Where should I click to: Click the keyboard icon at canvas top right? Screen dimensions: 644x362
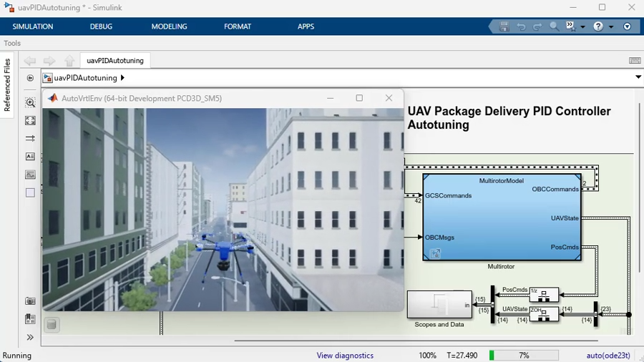tap(635, 60)
